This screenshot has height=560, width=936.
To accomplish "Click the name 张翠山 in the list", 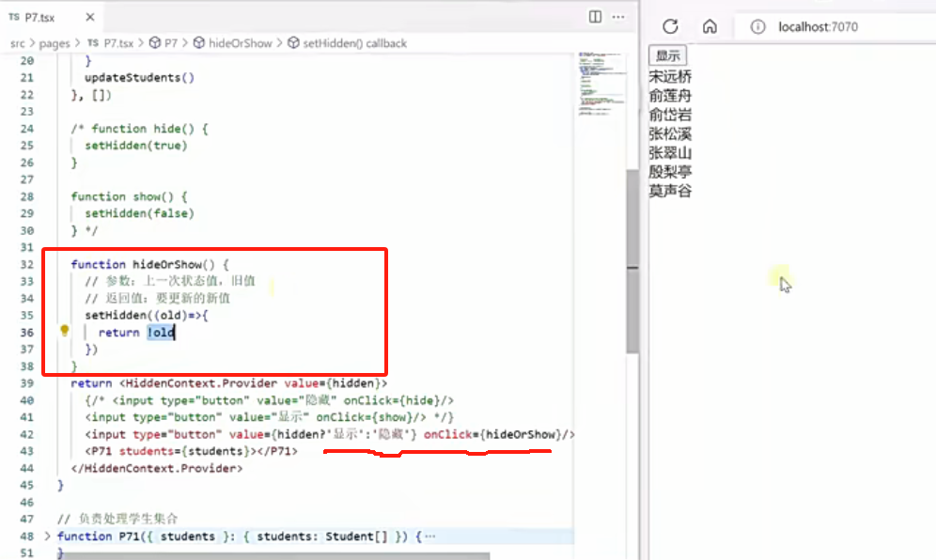I will tap(670, 153).
